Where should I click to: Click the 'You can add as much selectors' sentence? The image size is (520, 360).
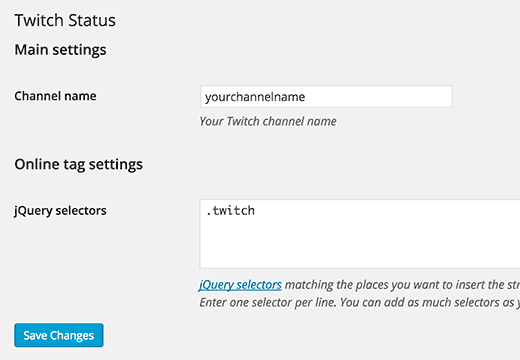tap(428, 303)
